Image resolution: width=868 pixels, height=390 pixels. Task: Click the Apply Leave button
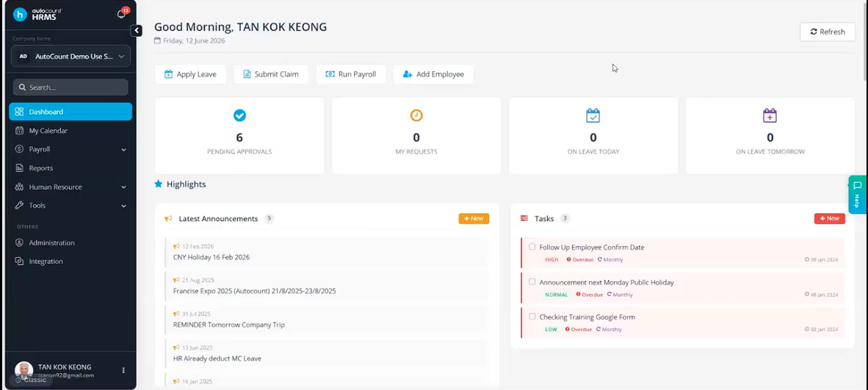[190, 74]
